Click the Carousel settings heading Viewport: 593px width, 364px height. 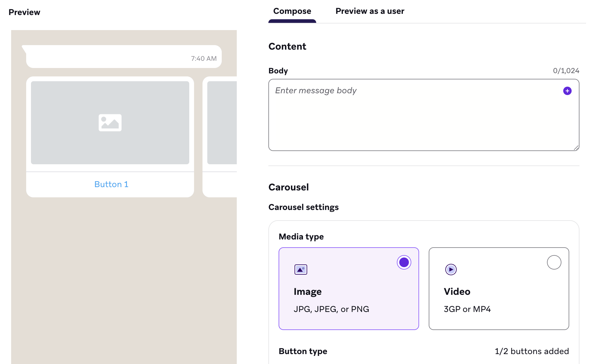(304, 207)
